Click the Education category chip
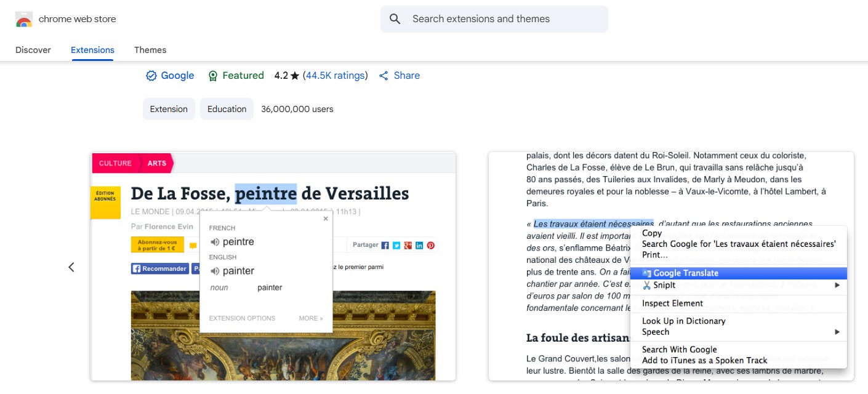Screen dimensions: 868x394 pos(227,109)
